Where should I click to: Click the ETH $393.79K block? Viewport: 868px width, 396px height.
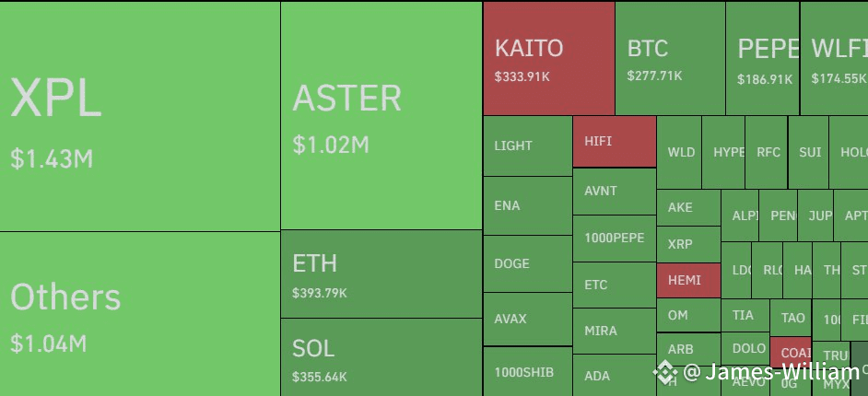[381, 274]
